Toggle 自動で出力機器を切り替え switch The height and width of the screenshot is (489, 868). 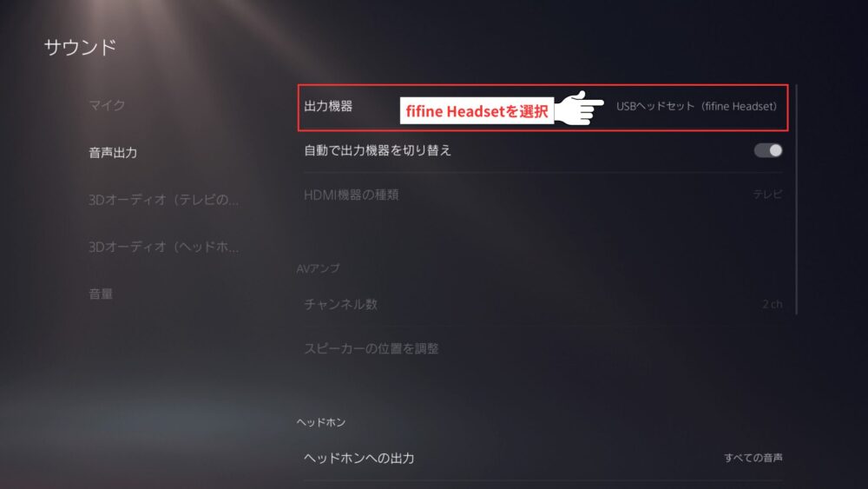pos(768,150)
